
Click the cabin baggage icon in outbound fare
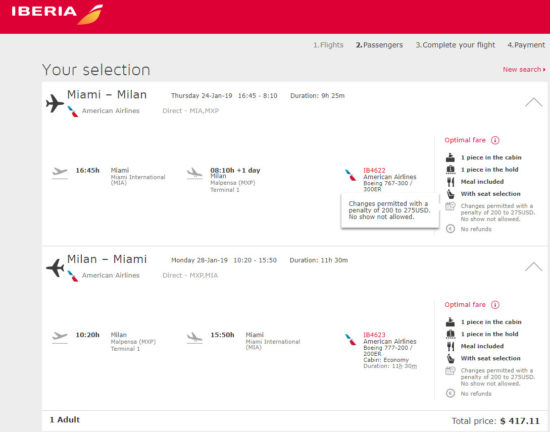point(450,157)
